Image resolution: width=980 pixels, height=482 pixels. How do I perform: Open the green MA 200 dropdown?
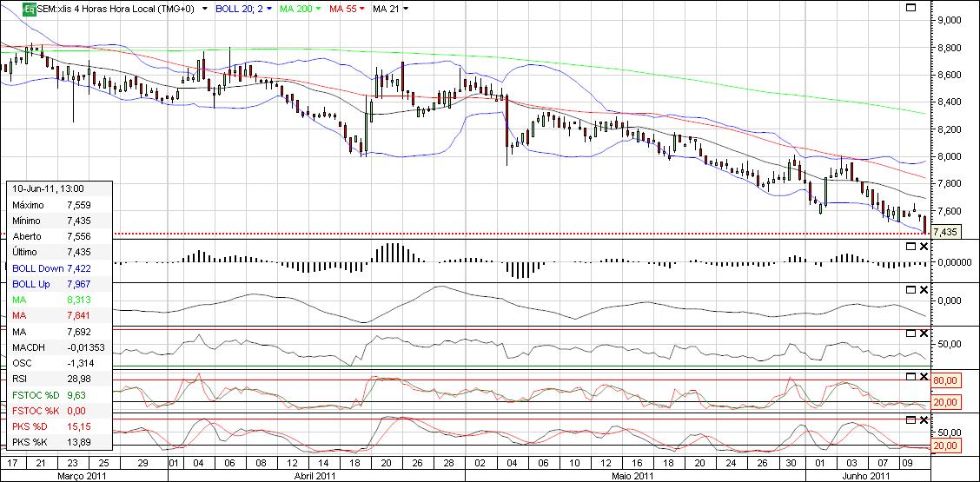pos(317,10)
